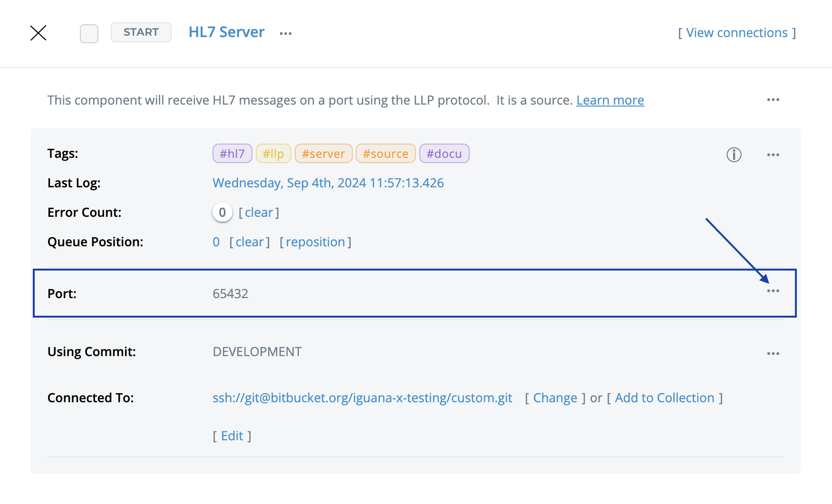Open the Using Commit menu to change commit
This screenshot has width=832, height=504.
click(x=774, y=353)
